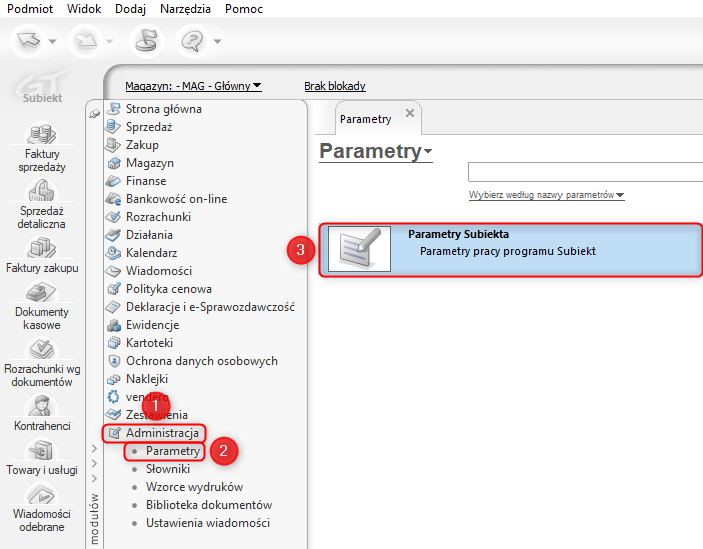This screenshot has width=703, height=549.
Task: Open Sprzedaż detaliczna basket icon
Action: (x=42, y=190)
